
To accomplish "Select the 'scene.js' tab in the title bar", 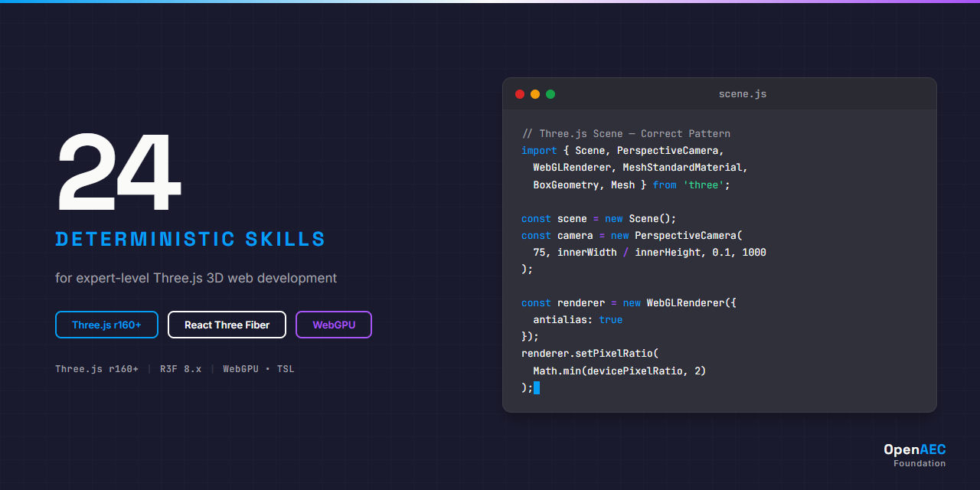I will tap(742, 93).
